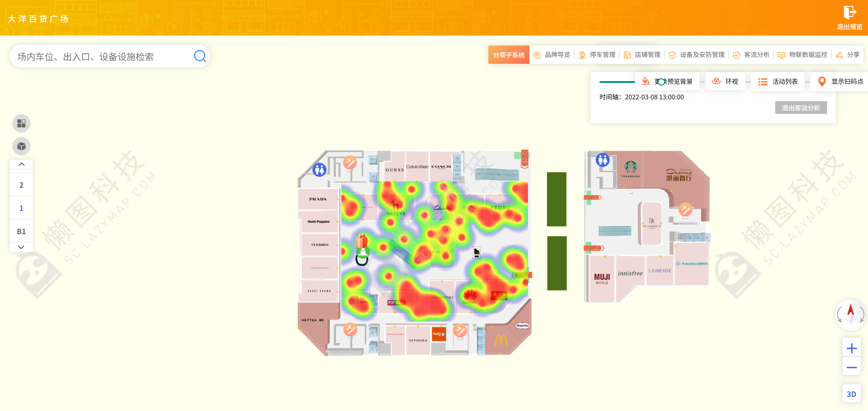The height and width of the screenshot is (411, 868).
Task: Open the 客流分析 tab
Action: click(x=751, y=55)
